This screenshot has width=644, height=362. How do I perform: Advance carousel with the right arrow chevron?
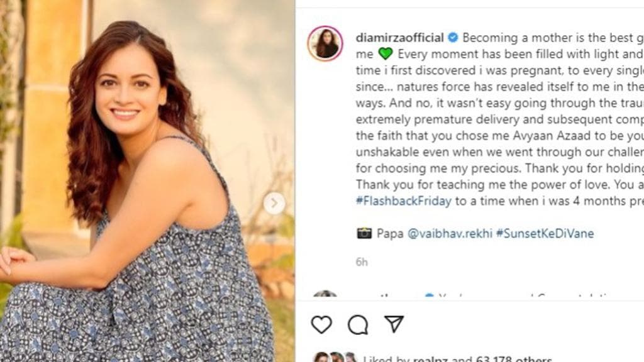pyautogui.click(x=275, y=202)
